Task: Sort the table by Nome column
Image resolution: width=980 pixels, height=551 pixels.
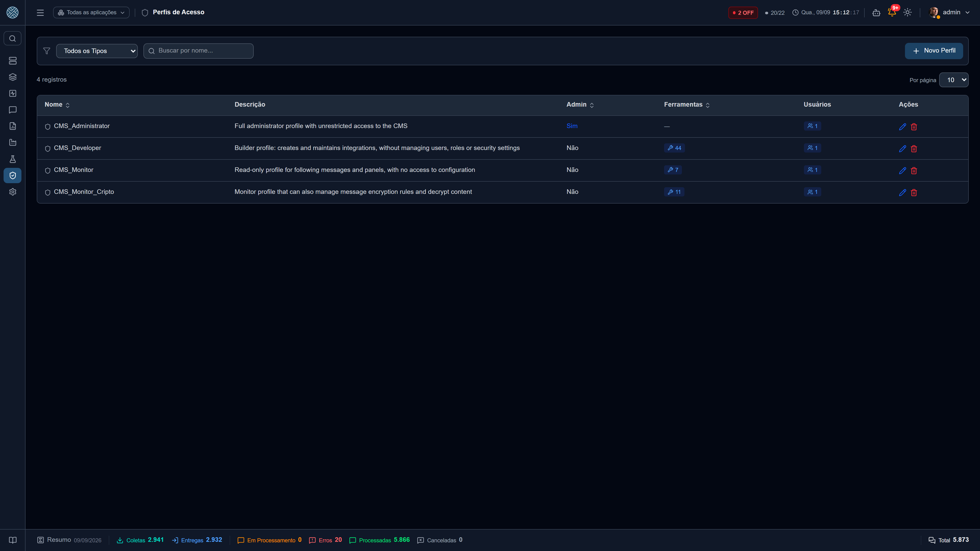Action: click(57, 105)
